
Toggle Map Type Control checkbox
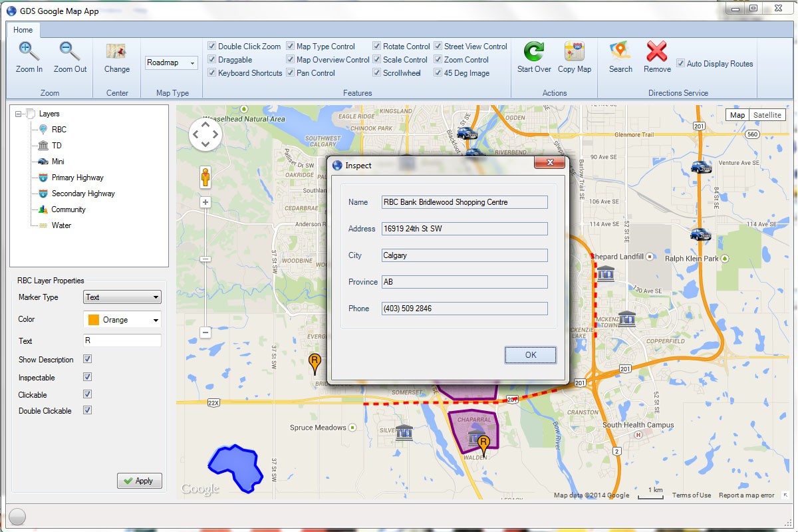pyautogui.click(x=291, y=46)
